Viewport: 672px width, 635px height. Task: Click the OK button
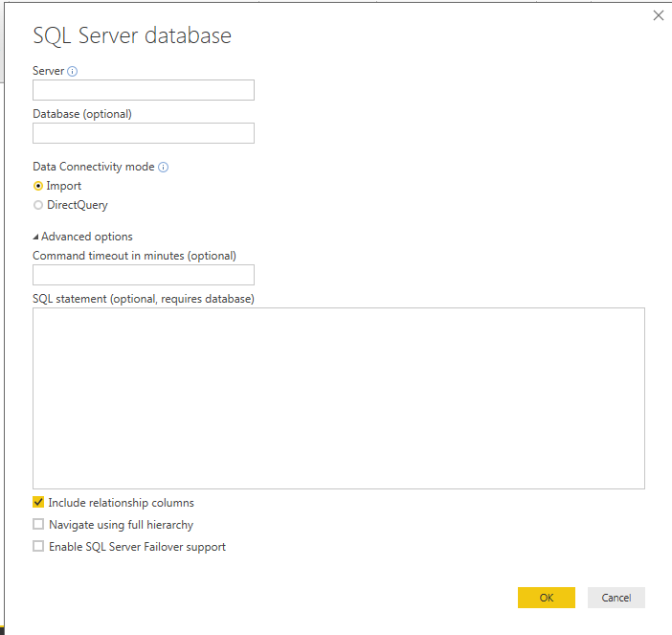546,598
